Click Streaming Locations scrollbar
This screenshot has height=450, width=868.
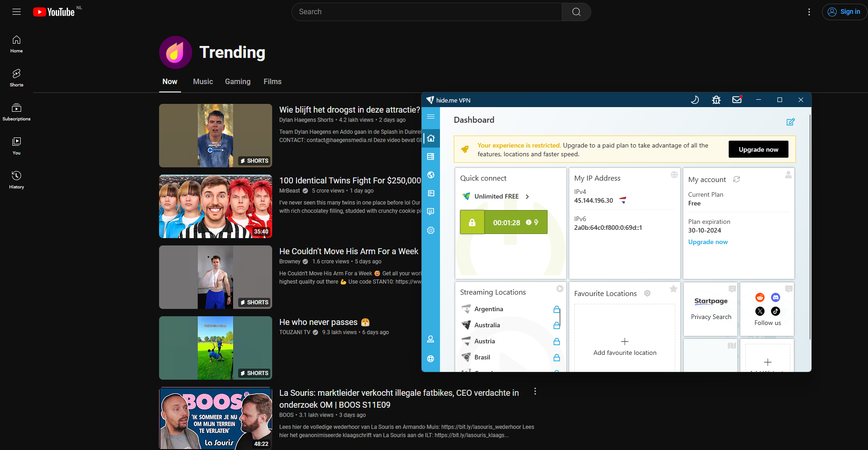(560, 317)
